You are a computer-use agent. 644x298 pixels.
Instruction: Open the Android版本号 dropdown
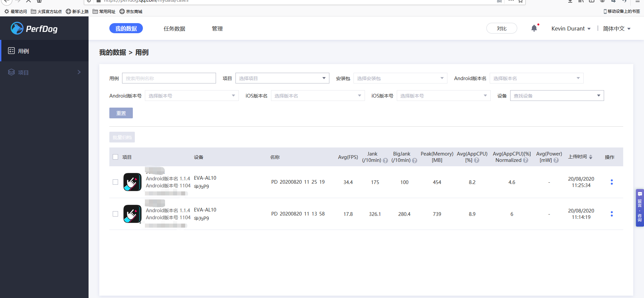(x=192, y=96)
